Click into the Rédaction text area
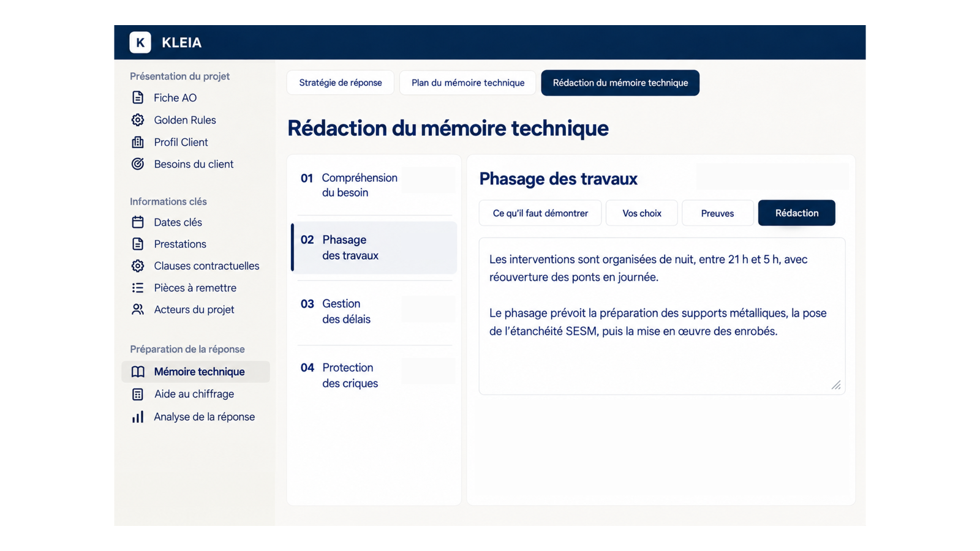This screenshot has width=980, height=551. click(x=662, y=316)
